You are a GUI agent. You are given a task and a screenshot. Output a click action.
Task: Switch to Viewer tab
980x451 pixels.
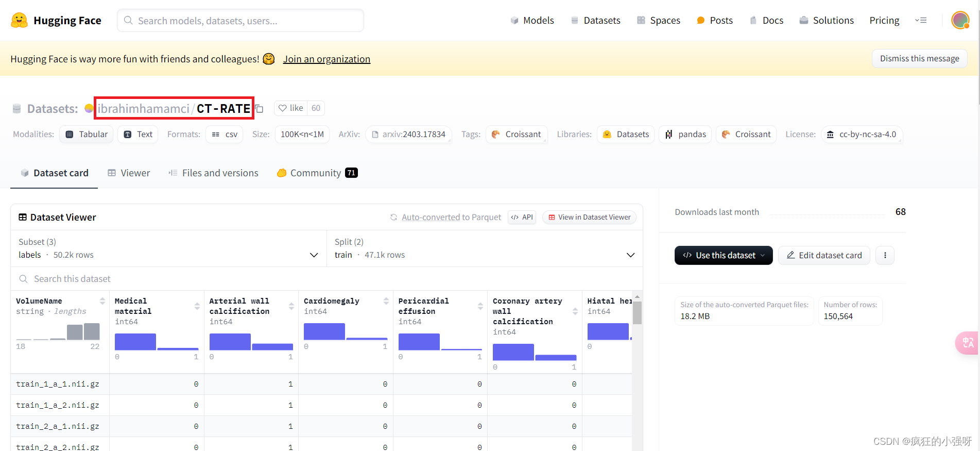[129, 173]
